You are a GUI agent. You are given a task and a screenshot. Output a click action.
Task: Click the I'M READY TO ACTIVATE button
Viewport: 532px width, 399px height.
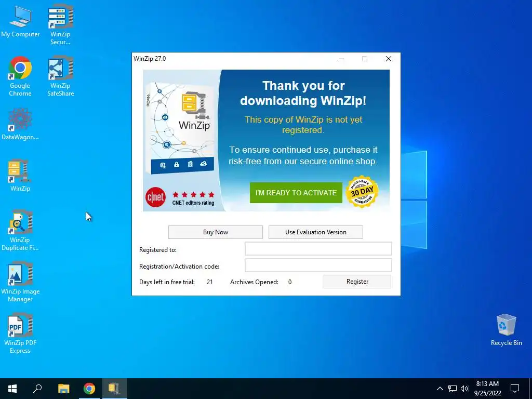[x=296, y=193]
